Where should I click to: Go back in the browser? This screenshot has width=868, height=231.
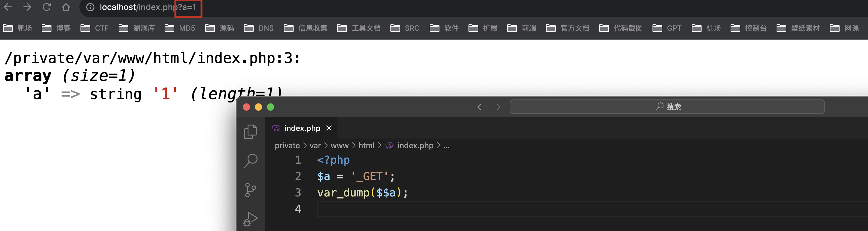click(8, 7)
